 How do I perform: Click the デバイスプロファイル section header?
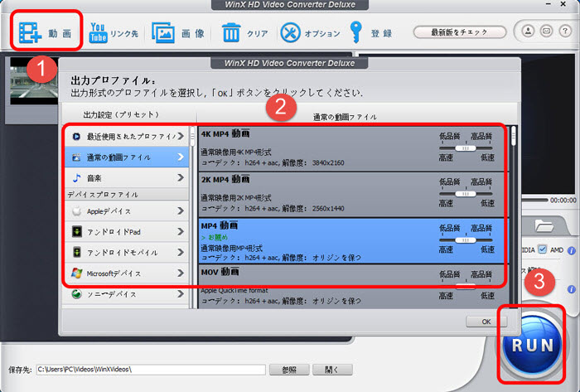coord(127,195)
